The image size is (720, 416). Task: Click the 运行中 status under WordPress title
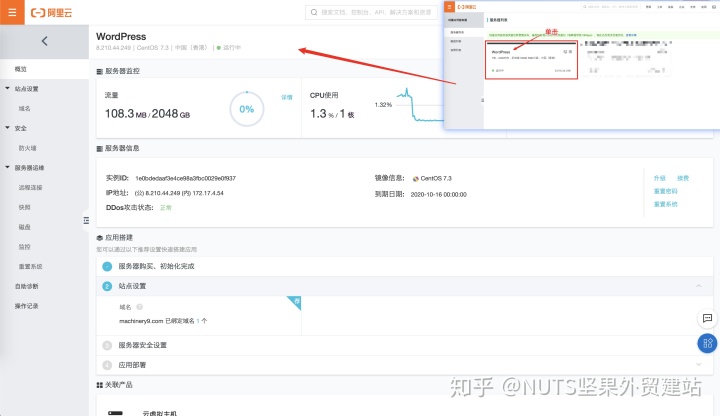231,48
